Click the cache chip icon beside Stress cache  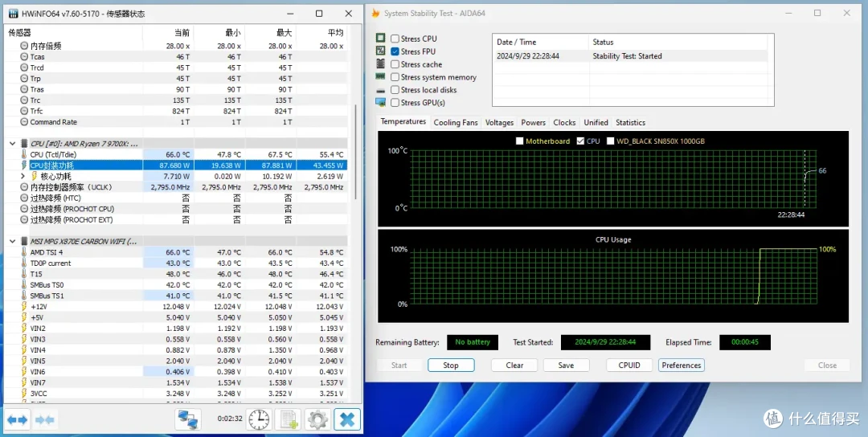click(380, 64)
